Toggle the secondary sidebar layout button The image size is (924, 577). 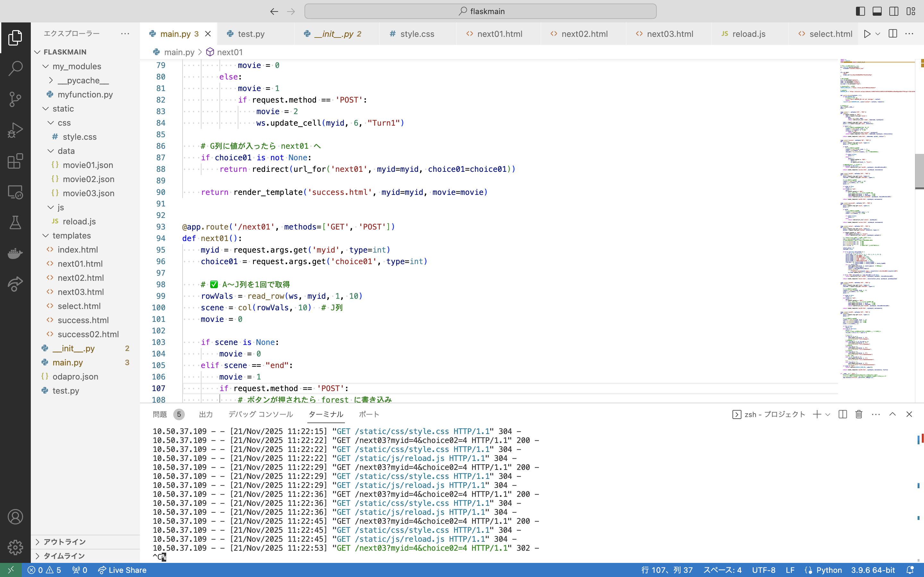click(894, 12)
